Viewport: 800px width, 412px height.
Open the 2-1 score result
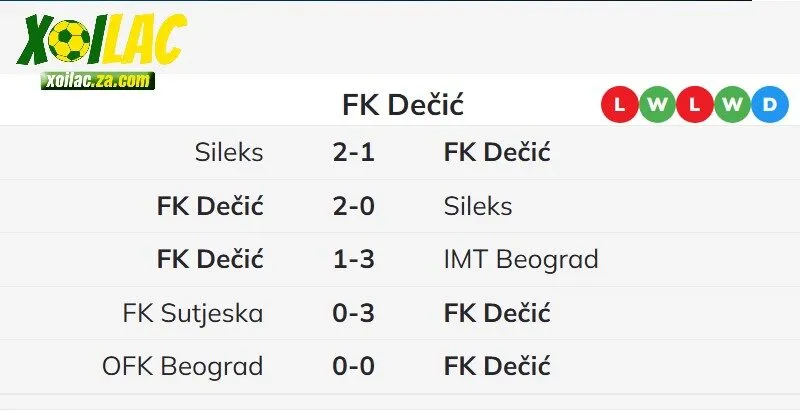pyautogui.click(x=353, y=152)
